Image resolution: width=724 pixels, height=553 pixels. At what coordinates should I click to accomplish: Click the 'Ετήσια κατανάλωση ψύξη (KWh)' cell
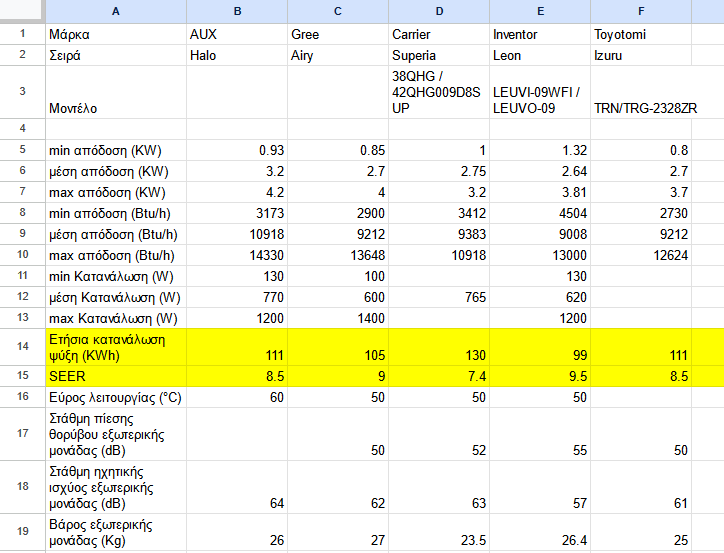116,347
